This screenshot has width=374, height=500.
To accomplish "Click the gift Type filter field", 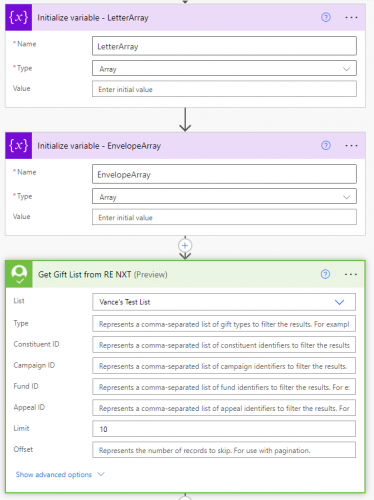I will click(224, 324).
